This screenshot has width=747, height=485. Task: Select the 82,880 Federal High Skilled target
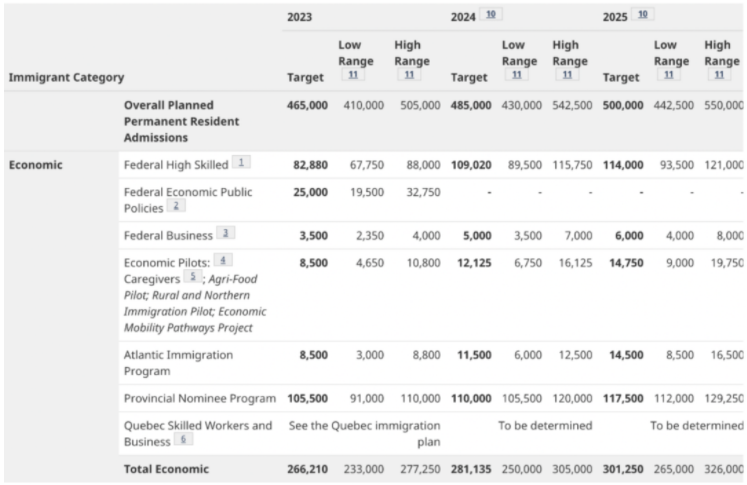[x=311, y=165]
